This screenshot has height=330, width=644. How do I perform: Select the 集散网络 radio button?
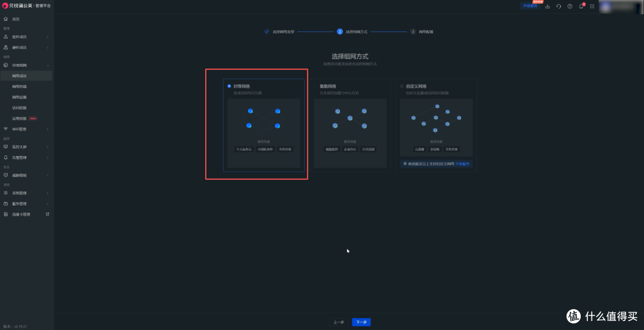[315, 86]
